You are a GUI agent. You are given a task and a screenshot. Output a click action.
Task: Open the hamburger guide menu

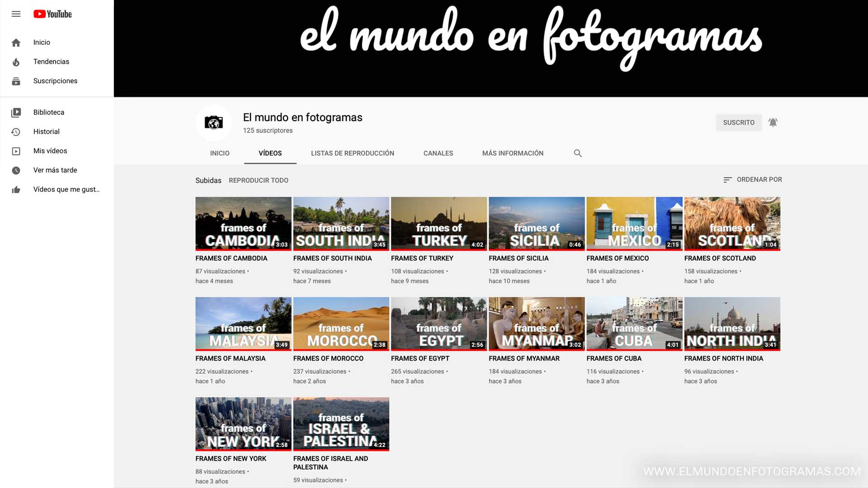16,14
